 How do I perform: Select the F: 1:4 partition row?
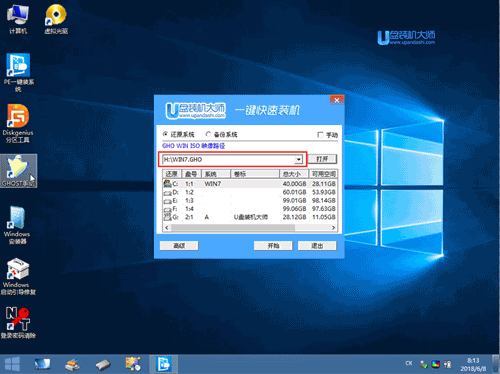pyautogui.click(x=250, y=209)
